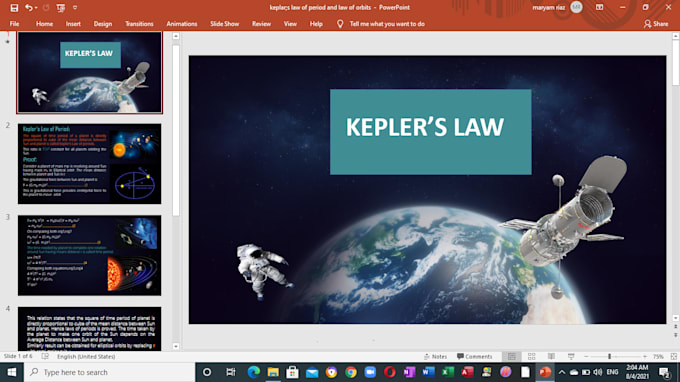
Task: Click the Tell me what you want to do box
Action: (x=387, y=24)
